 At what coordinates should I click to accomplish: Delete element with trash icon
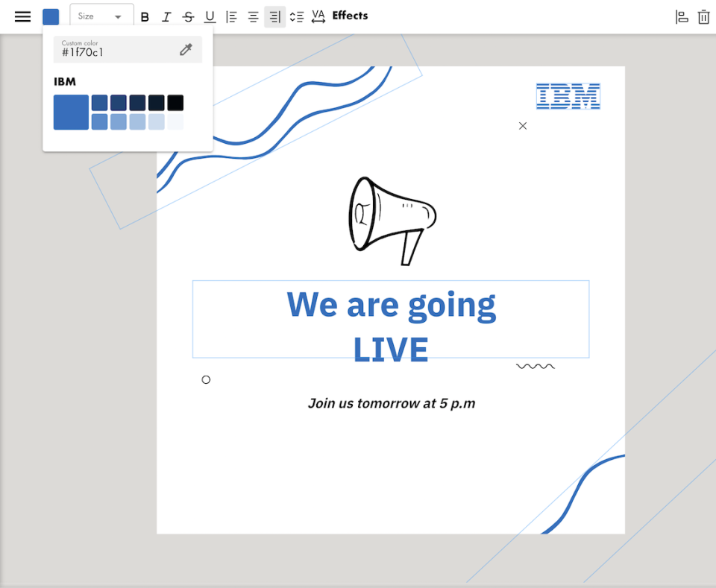[x=703, y=16]
